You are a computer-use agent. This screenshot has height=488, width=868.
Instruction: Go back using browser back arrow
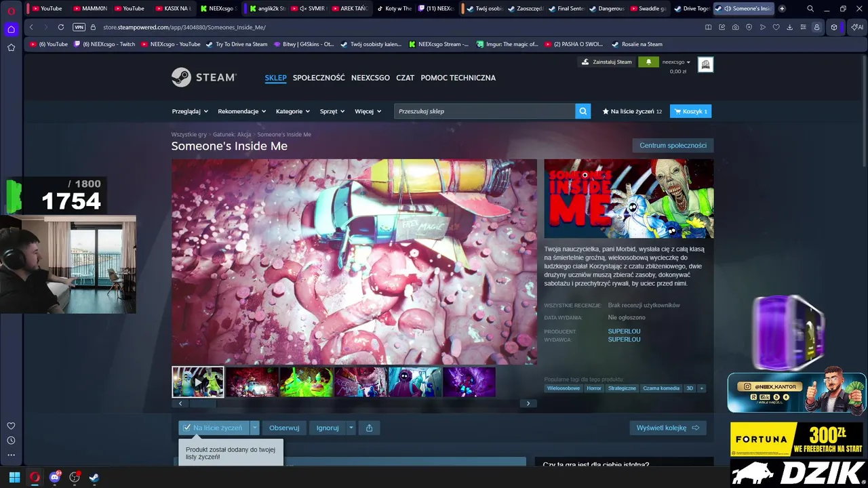pos(31,27)
